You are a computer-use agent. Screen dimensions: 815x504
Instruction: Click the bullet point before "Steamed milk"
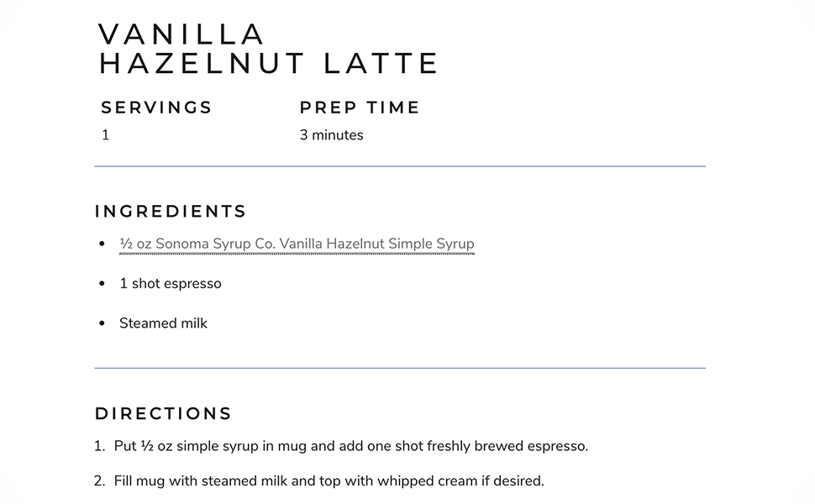click(x=102, y=323)
